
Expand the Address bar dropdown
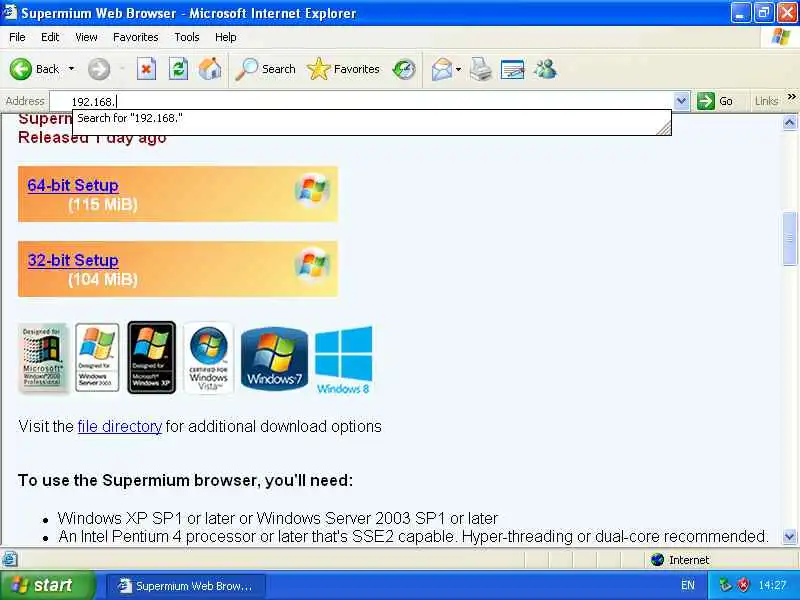[x=681, y=101]
